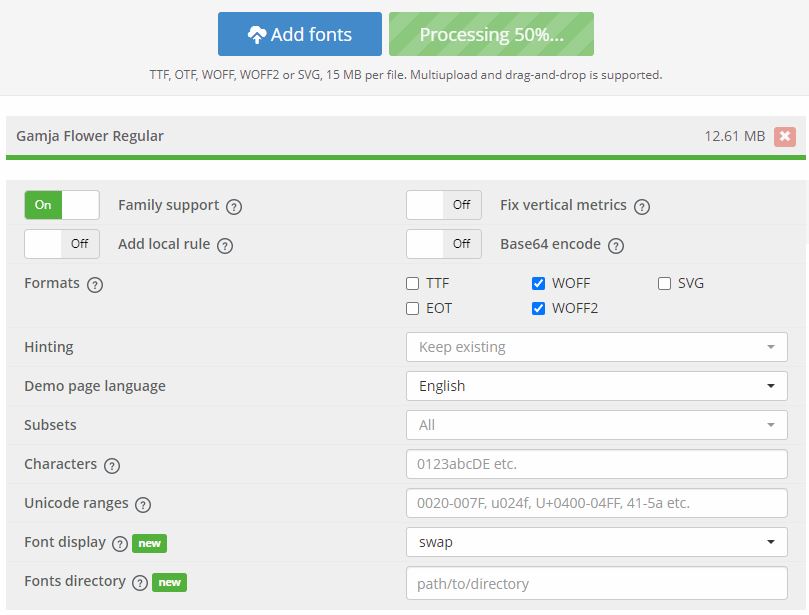Click the Add fonts button
This screenshot has width=809, height=615.
pos(300,34)
